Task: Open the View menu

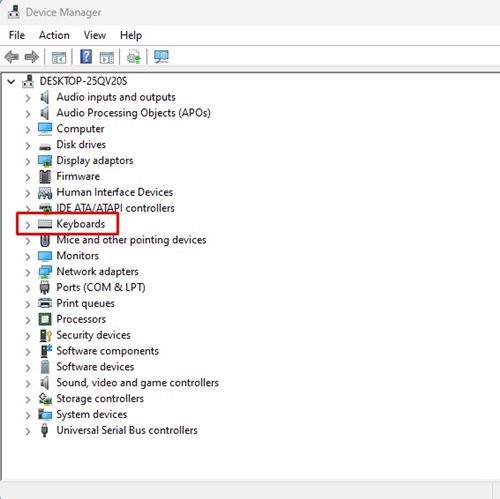Action: point(95,35)
